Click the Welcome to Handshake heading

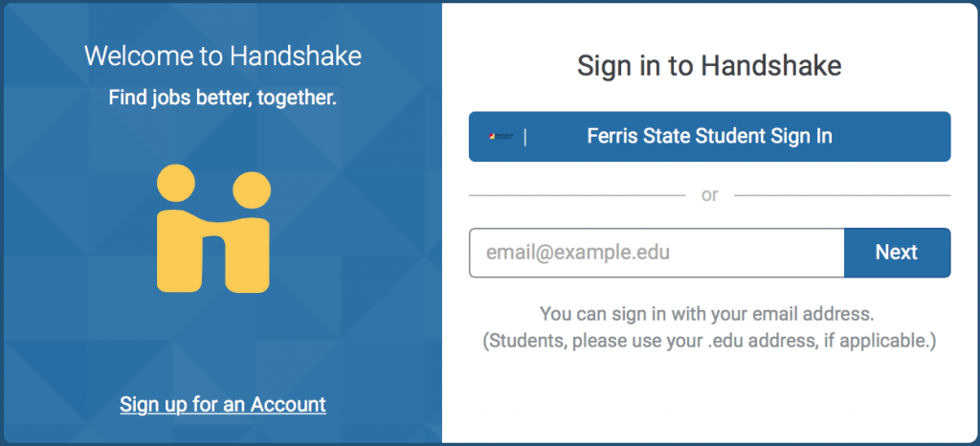pos(223,56)
